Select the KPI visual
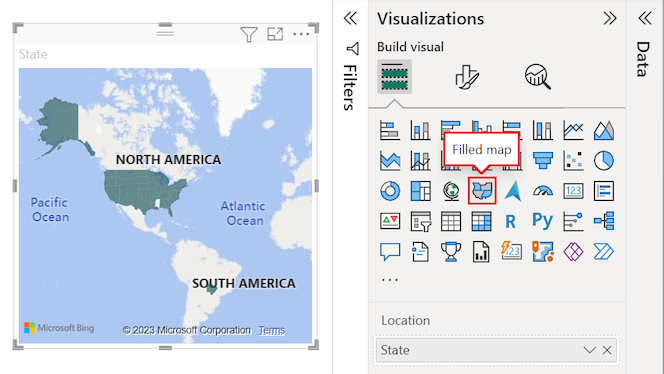The width and height of the screenshot is (664, 374). click(390, 221)
